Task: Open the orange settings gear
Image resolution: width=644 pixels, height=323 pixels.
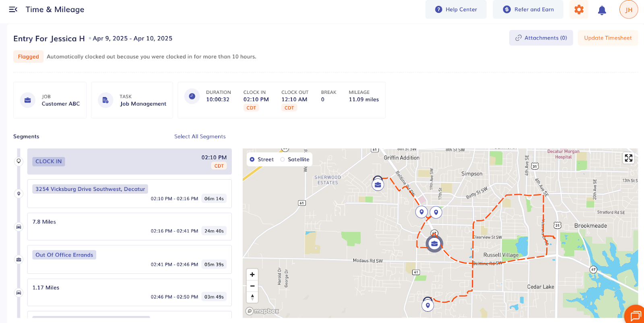Action: 579,9
